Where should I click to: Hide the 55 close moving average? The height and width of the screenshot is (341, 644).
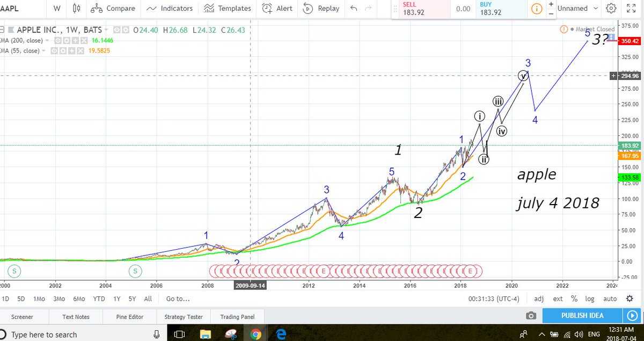pos(54,50)
